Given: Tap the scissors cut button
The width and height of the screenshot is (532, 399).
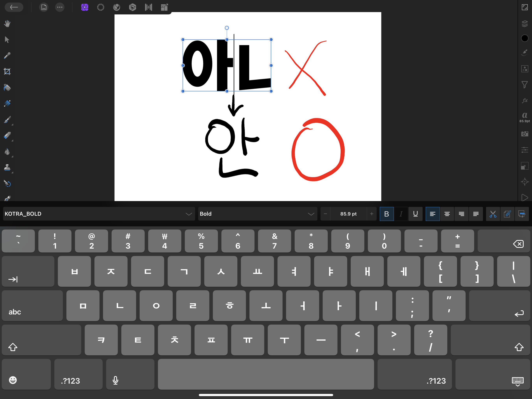Looking at the screenshot, I should (493, 214).
